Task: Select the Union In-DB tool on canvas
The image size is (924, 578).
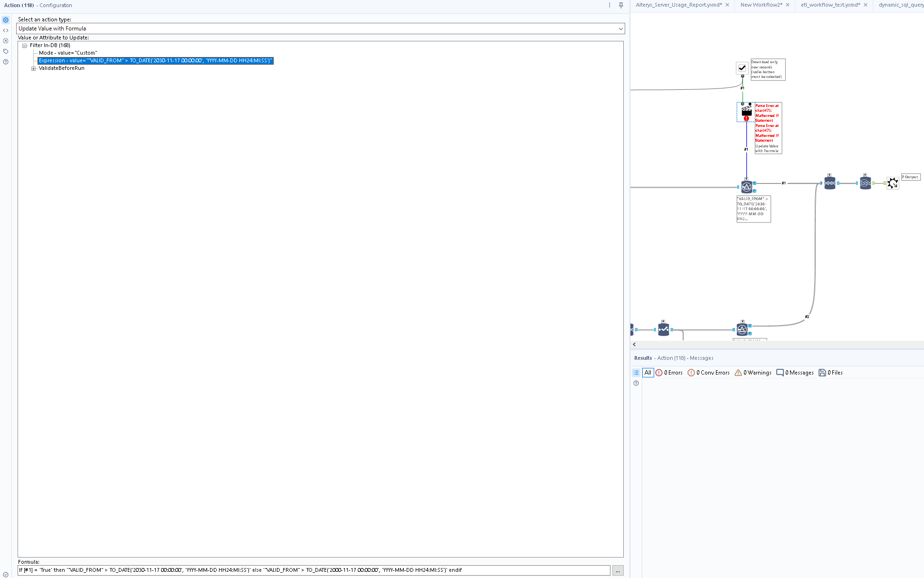Action: tap(829, 183)
